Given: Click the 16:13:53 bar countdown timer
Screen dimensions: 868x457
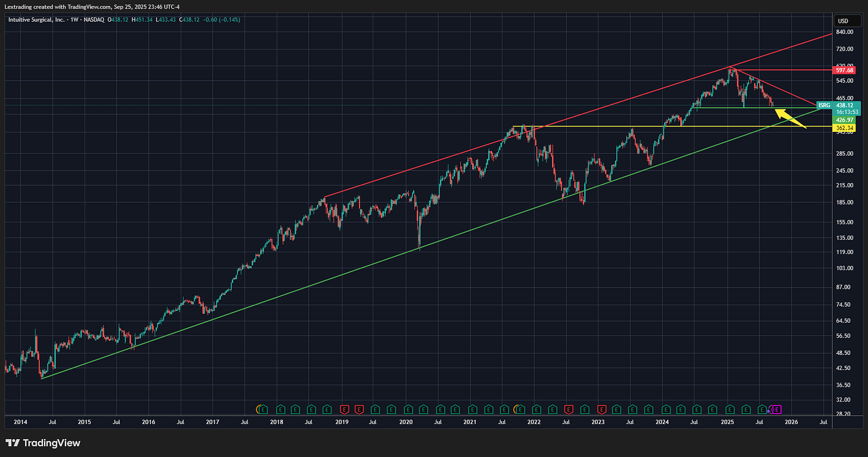Looking at the screenshot, I should (847, 112).
